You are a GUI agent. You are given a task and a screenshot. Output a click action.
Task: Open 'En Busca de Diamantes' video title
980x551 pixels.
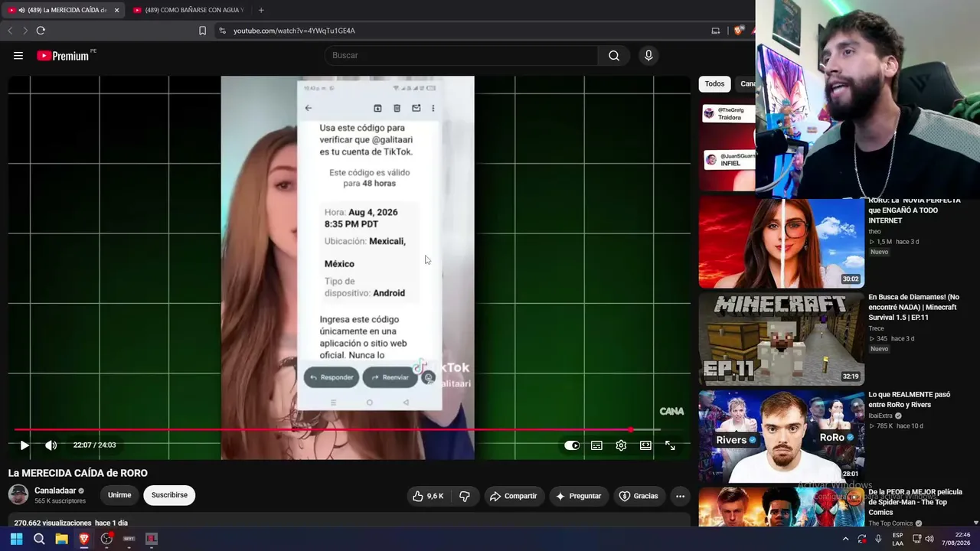pyautogui.click(x=913, y=307)
